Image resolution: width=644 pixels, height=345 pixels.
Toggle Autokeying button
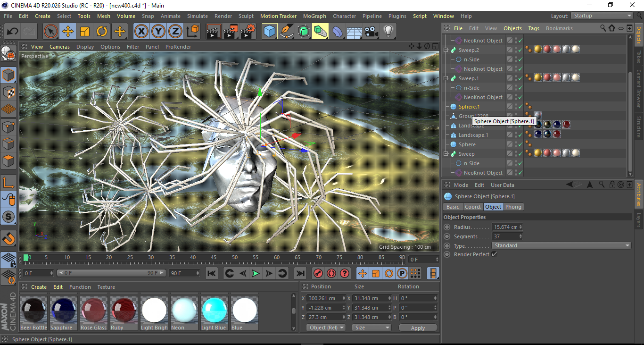331,273
